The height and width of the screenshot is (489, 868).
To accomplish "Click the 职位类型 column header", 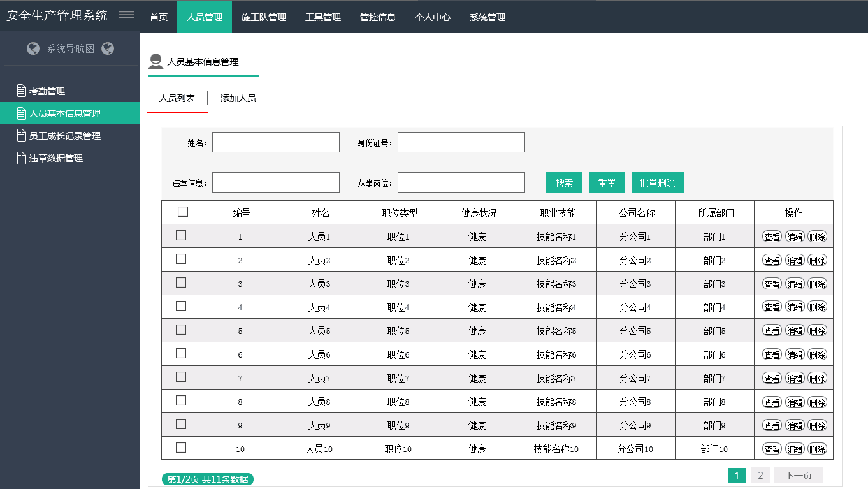I will click(400, 213).
